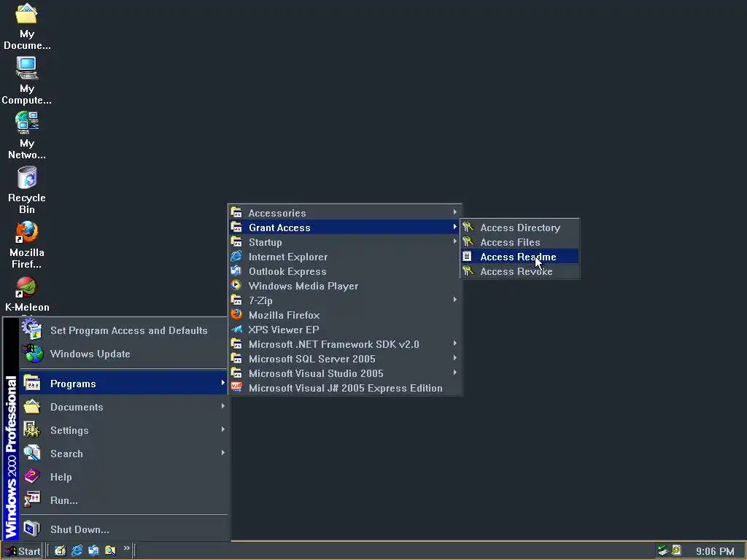Select the My Network Places desktop icon

27,135
